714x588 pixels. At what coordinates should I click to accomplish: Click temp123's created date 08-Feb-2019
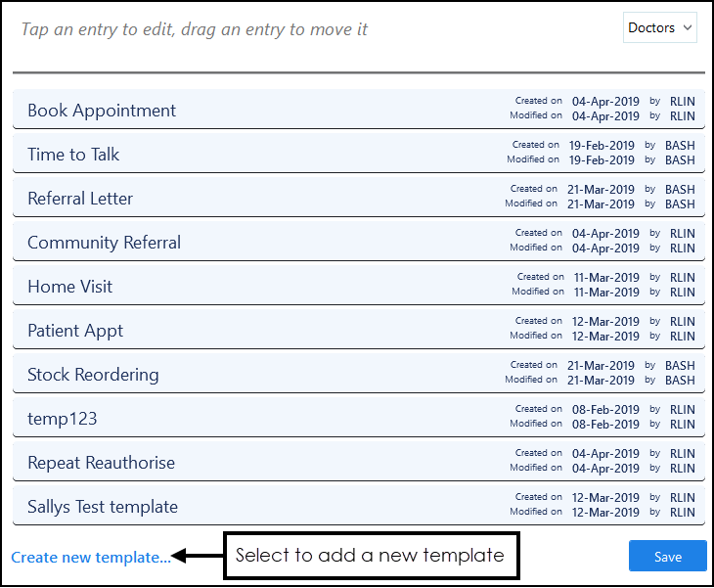(605, 410)
